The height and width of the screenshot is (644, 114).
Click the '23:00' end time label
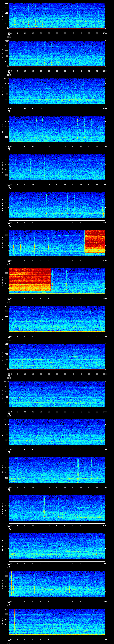(105, 260)
